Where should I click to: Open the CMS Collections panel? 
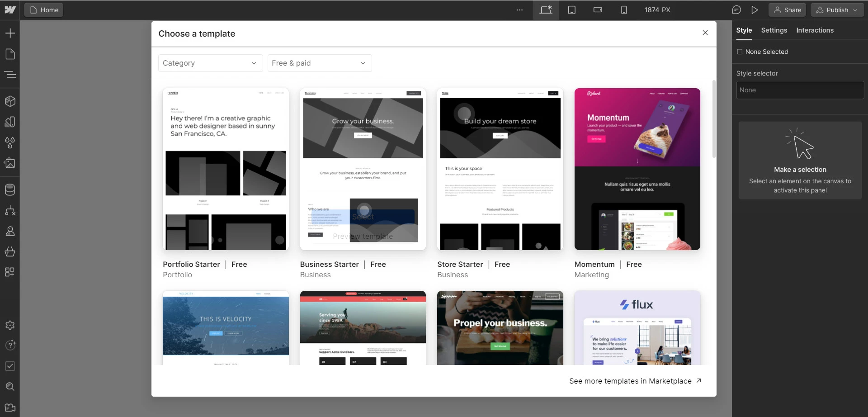click(10, 190)
